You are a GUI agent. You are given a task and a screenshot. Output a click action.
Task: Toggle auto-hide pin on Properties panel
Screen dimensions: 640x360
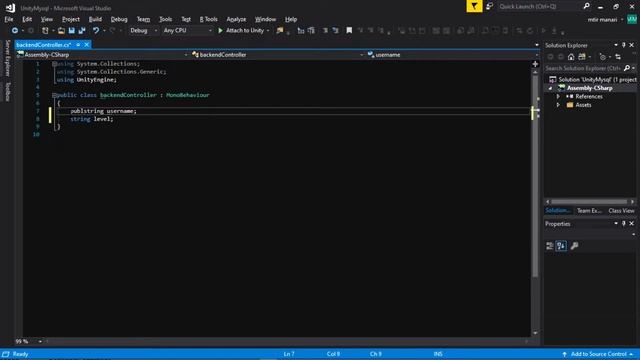click(624, 224)
